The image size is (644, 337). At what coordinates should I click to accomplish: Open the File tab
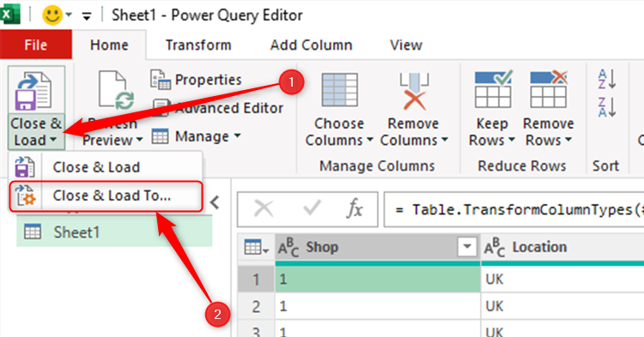[36, 45]
